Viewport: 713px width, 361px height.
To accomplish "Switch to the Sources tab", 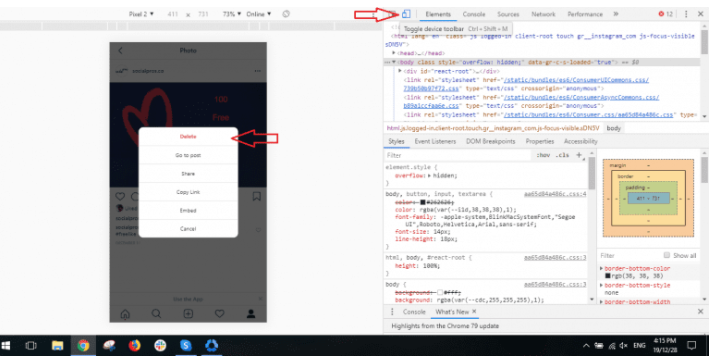I will pyautogui.click(x=508, y=14).
